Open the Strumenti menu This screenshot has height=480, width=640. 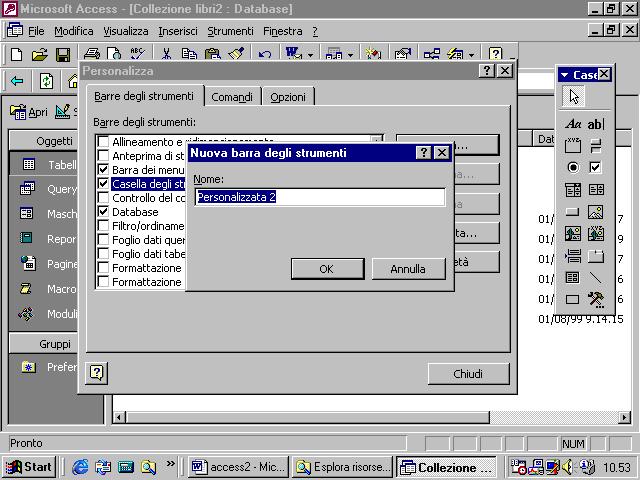[230, 31]
